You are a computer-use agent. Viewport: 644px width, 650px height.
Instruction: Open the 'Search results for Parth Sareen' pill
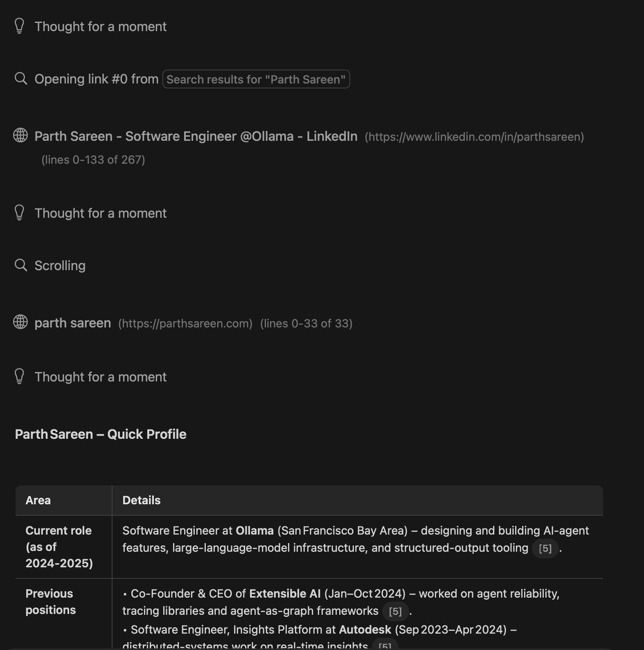[x=256, y=79]
